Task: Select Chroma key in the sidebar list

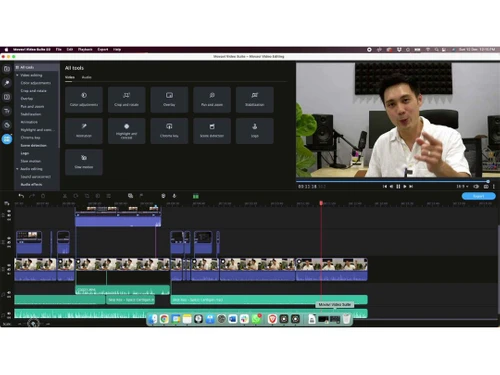Action: point(30,138)
